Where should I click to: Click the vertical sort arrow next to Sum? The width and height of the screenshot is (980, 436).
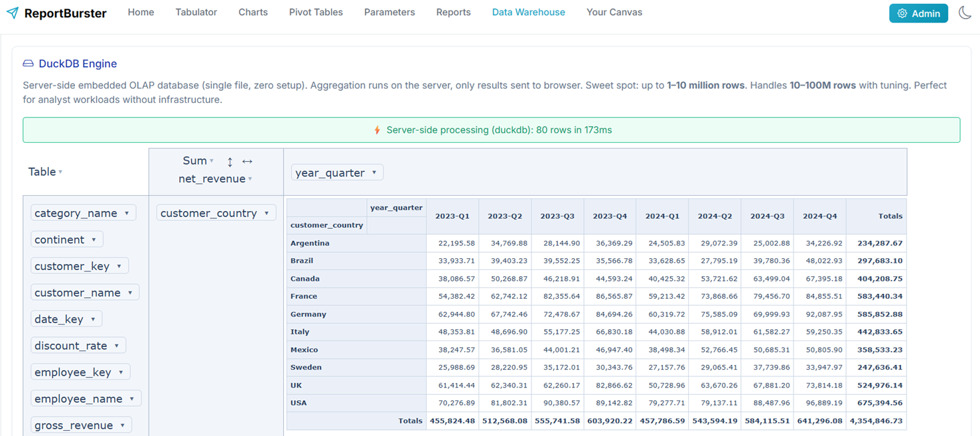pyautogui.click(x=229, y=162)
